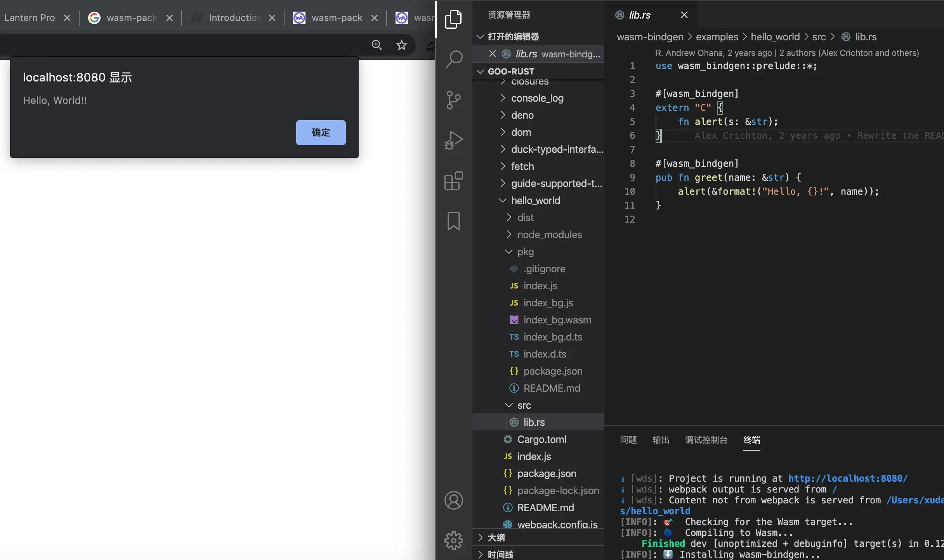944x560 pixels.
Task: Bookmark this page with star icon
Action: click(x=401, y=45)
